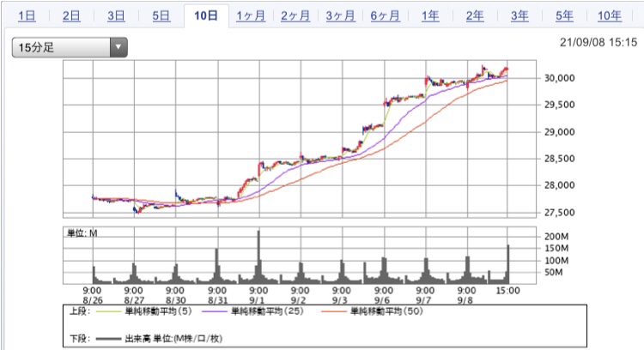Switch to the 3日 range tab

(116, 16)
